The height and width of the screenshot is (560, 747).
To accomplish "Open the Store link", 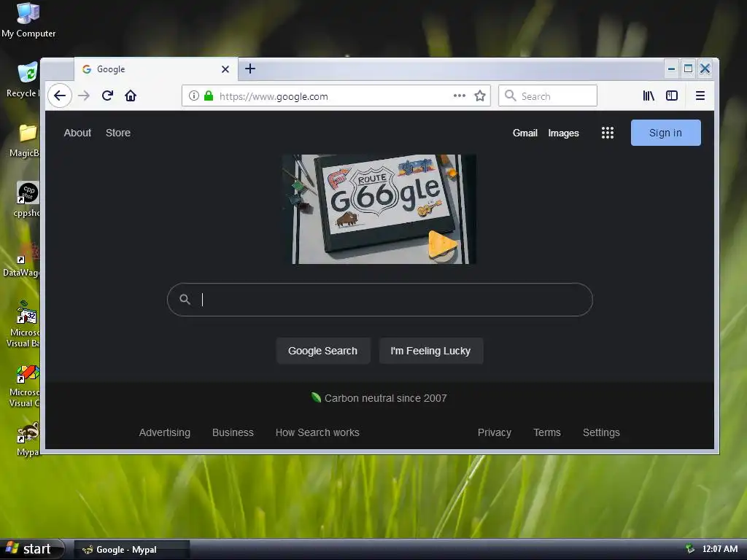I will point(118,133).
